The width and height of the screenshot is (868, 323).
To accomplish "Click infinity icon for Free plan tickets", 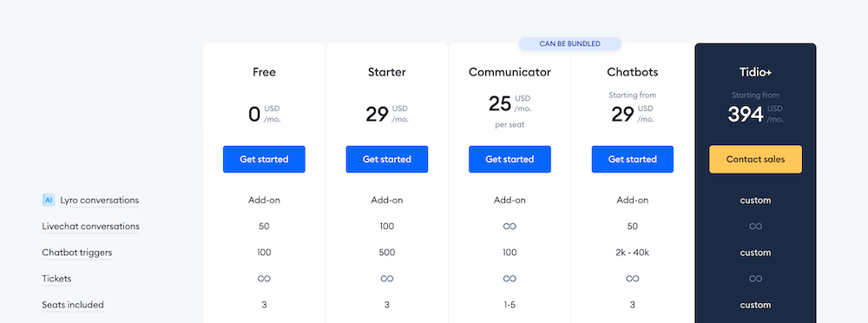I will (264, 278).
